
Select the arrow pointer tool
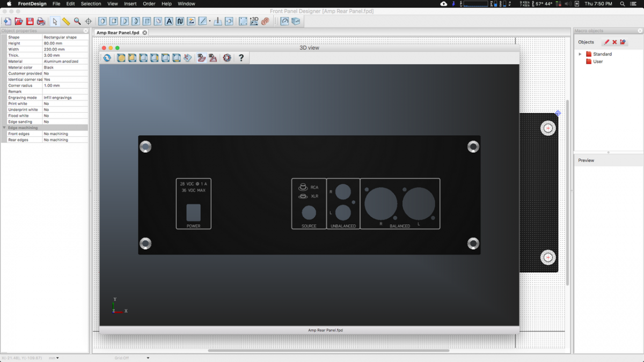(x=55, y=21)
